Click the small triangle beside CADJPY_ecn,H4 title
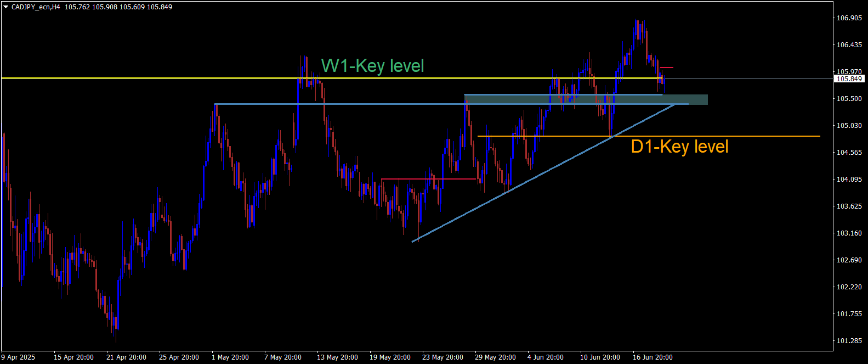 click(5, 7)
